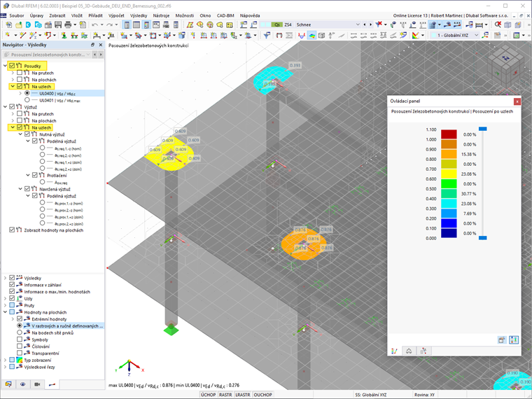
Task: Open the CAD-BIM menu
Action: point(225,15)
